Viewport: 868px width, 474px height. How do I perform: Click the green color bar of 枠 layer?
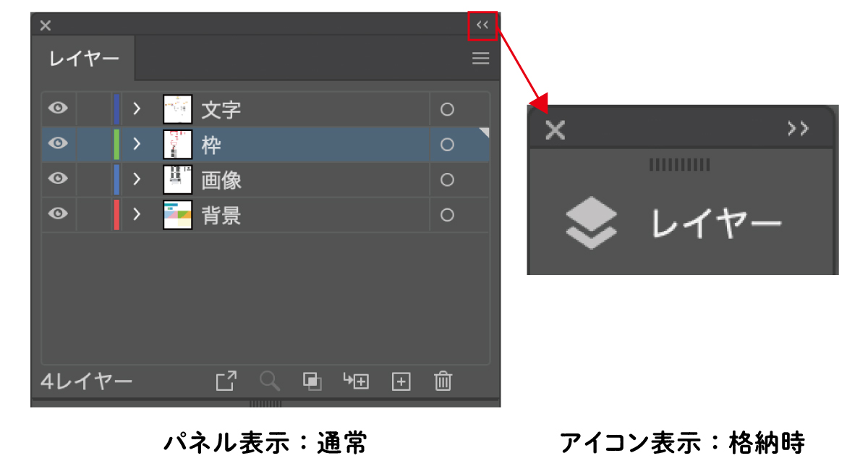click(x=116, y=144)
